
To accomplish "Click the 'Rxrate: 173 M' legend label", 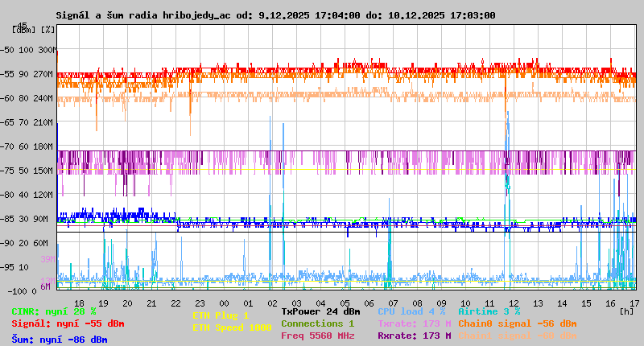I will tap(415, 336).
